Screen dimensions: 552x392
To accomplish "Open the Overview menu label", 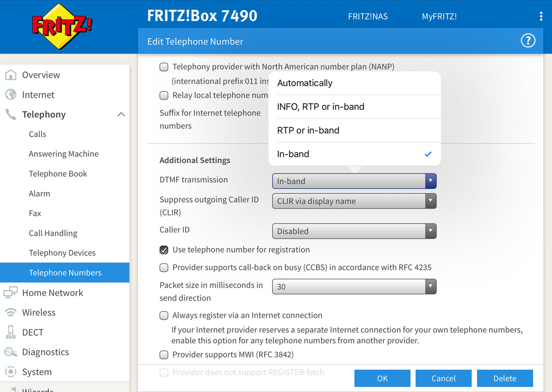I will (x=41, y=75).
